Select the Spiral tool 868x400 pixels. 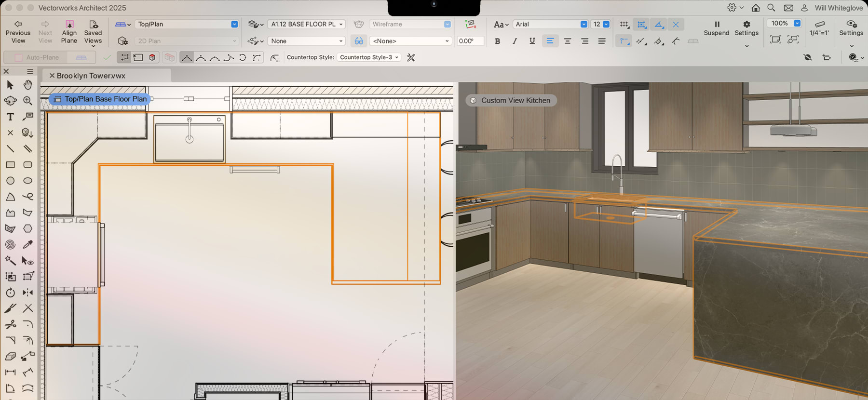pyautogui.click(x=10, y=244)
